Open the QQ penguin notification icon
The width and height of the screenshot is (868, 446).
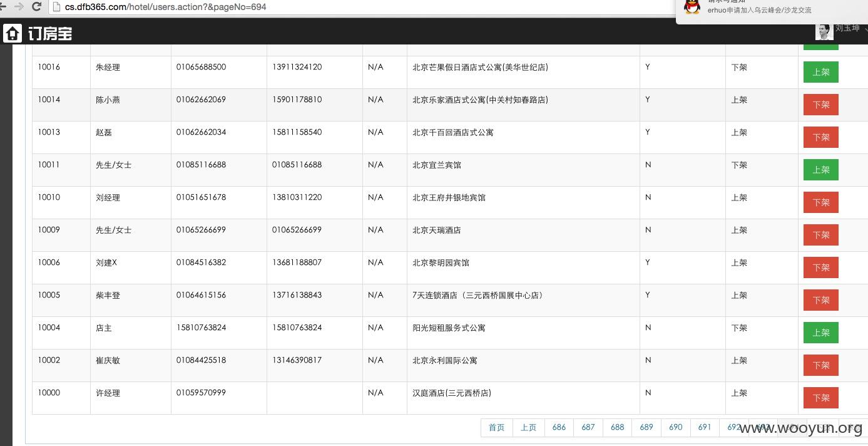[x=692, y=7]
